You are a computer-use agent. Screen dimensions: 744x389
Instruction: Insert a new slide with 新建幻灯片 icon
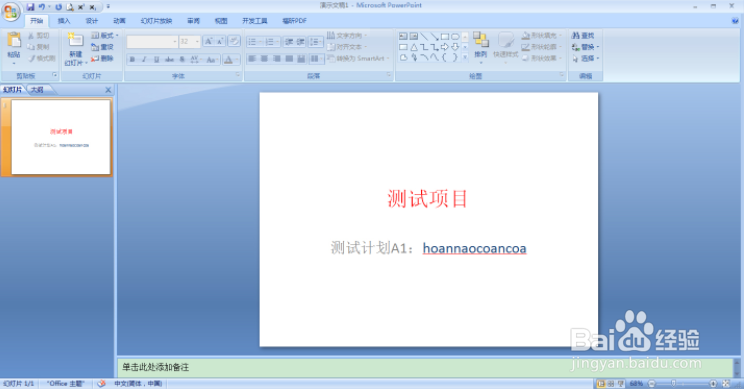point(75,40)
